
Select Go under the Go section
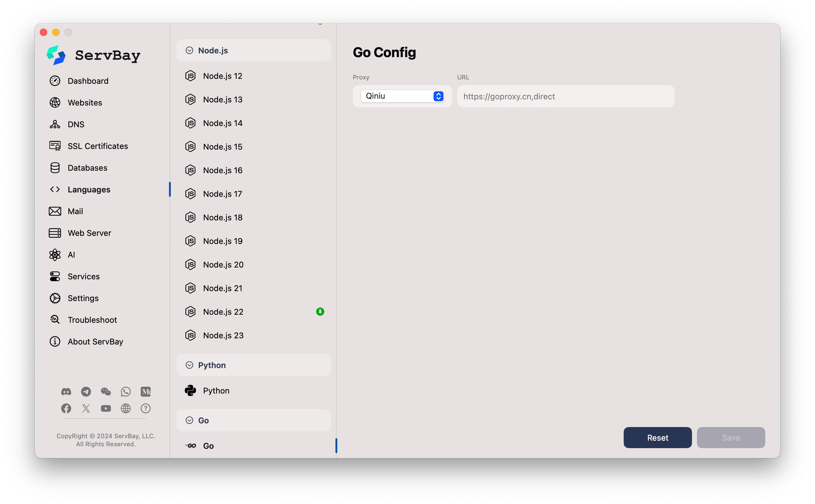(x=208, y=445)
